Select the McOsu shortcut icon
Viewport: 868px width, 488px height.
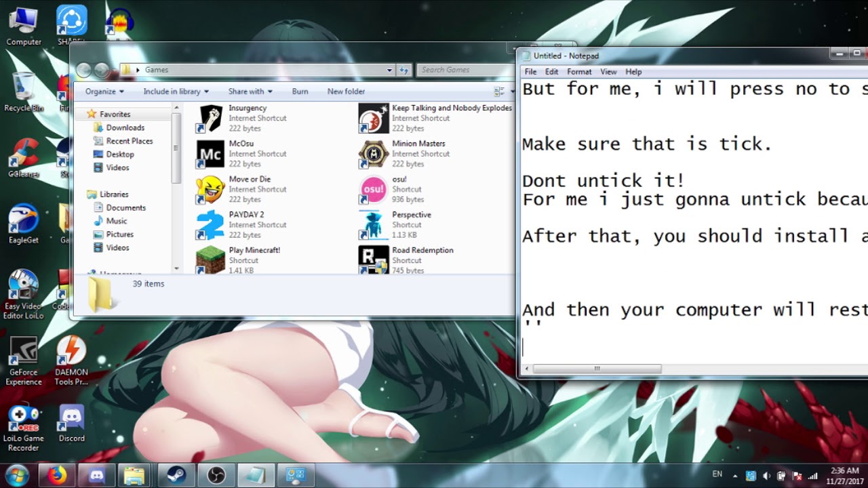pyautogui.click(x=210, y=155)
